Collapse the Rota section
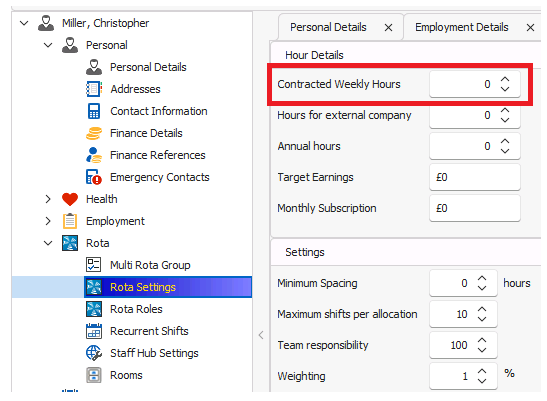Screen dimensions: 547x401 [48, 243]
